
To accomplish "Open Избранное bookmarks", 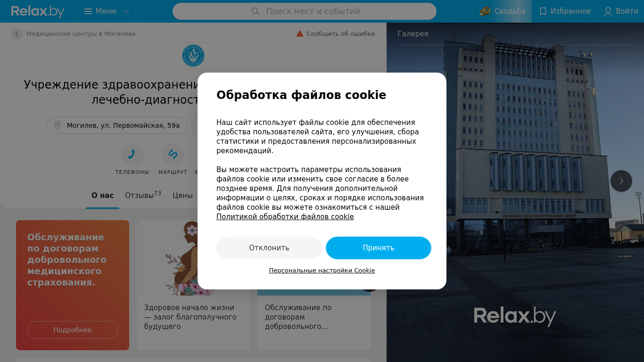I will (564, 11).
